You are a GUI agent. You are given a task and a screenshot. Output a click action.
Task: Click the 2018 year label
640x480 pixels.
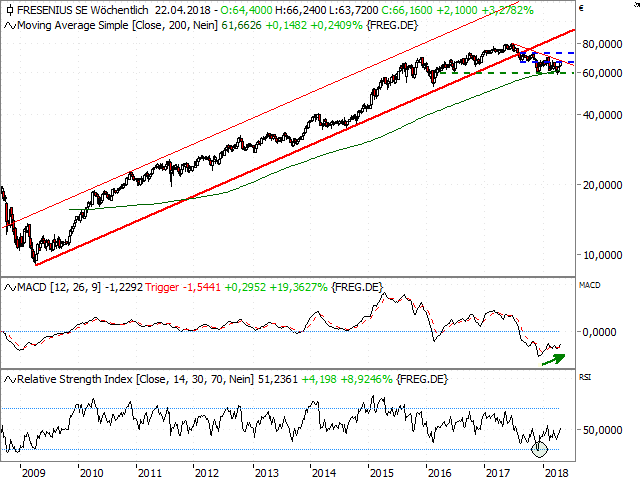556,473
